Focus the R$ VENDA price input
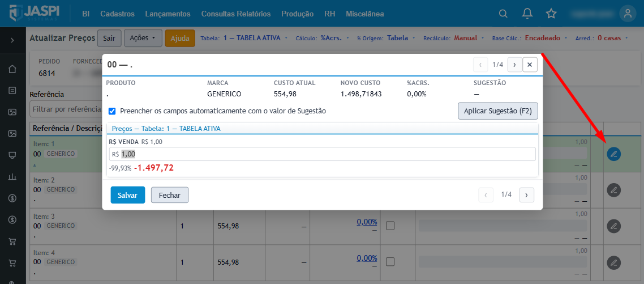This screenshot has height=284, width=644. pos(323,154)
